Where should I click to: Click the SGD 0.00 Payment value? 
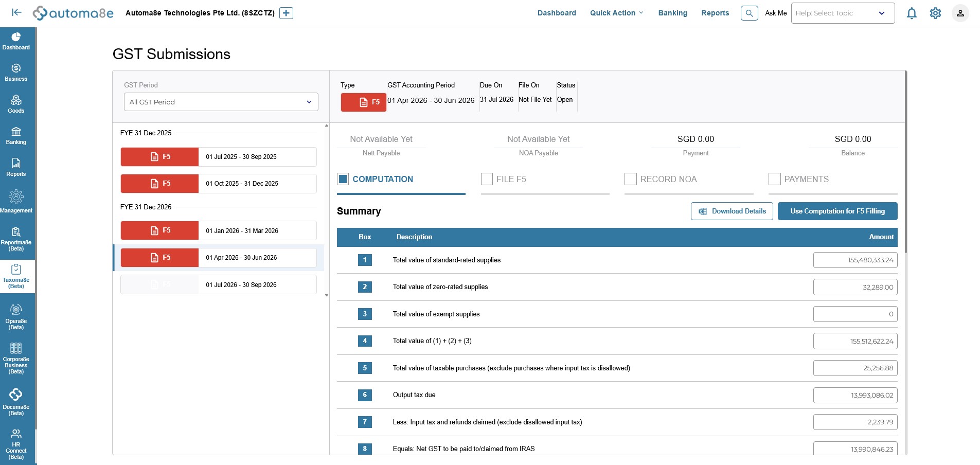696,139
